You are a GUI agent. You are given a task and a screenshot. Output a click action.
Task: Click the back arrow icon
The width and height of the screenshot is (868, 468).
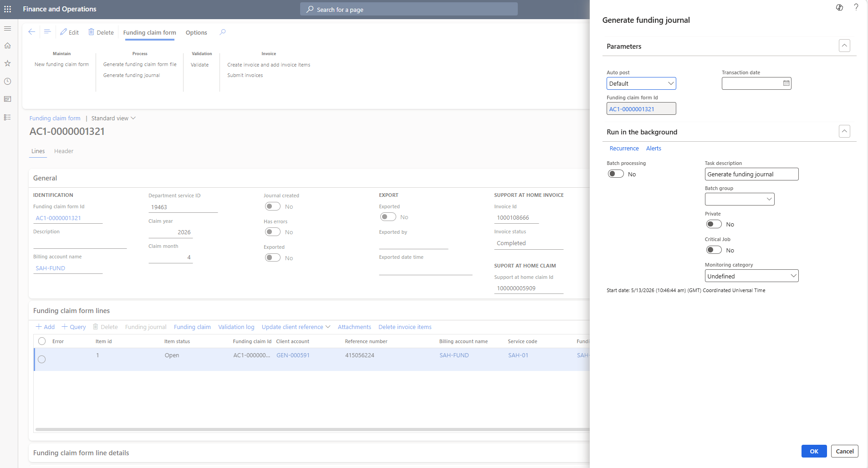point(31,32)
